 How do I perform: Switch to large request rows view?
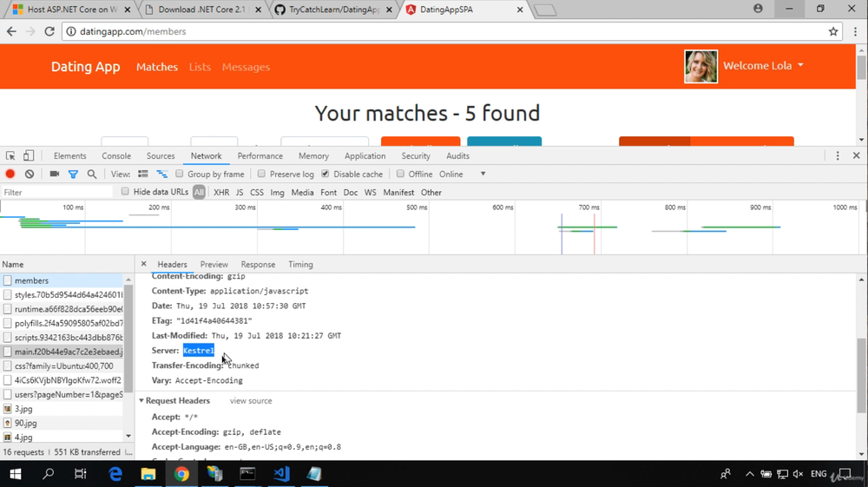pyautogui.click(x=143, y=174)
